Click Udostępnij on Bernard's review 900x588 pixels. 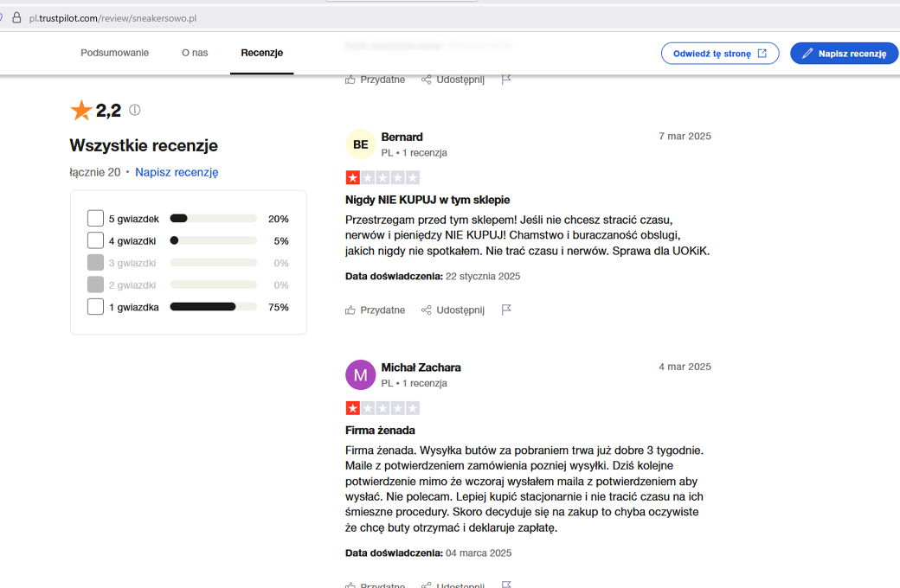pyautogui.click(x=453, y=310)
